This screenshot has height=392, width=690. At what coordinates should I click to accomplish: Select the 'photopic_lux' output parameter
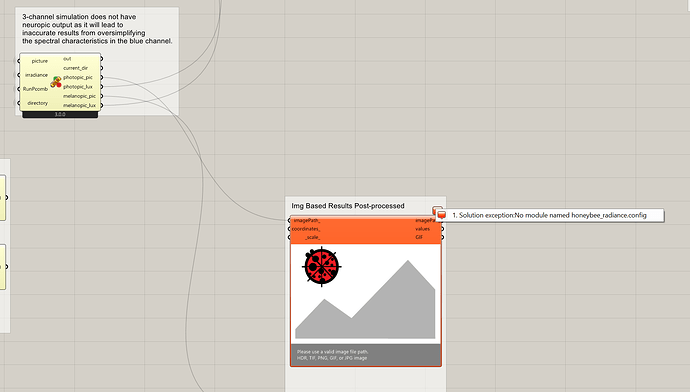pos(77,87)
